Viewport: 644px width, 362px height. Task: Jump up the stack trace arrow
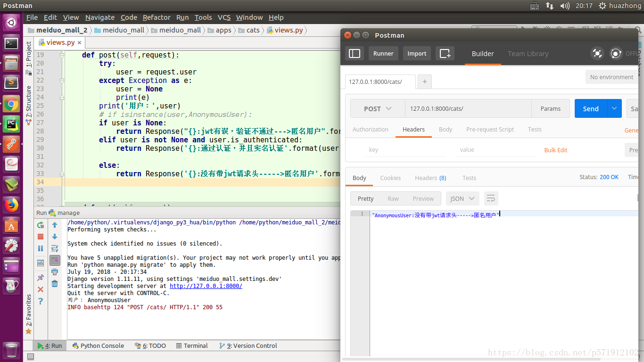[55, 225]
